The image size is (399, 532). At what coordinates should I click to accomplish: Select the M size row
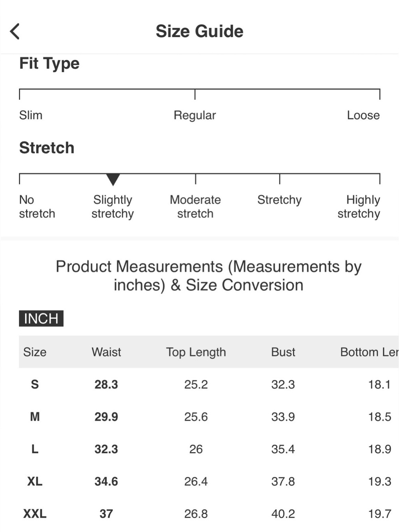pos(209,417)
